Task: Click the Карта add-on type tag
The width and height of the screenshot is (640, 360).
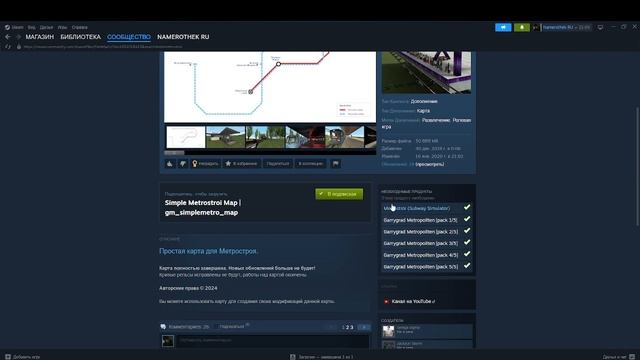Action: click(x=423, y=111)
